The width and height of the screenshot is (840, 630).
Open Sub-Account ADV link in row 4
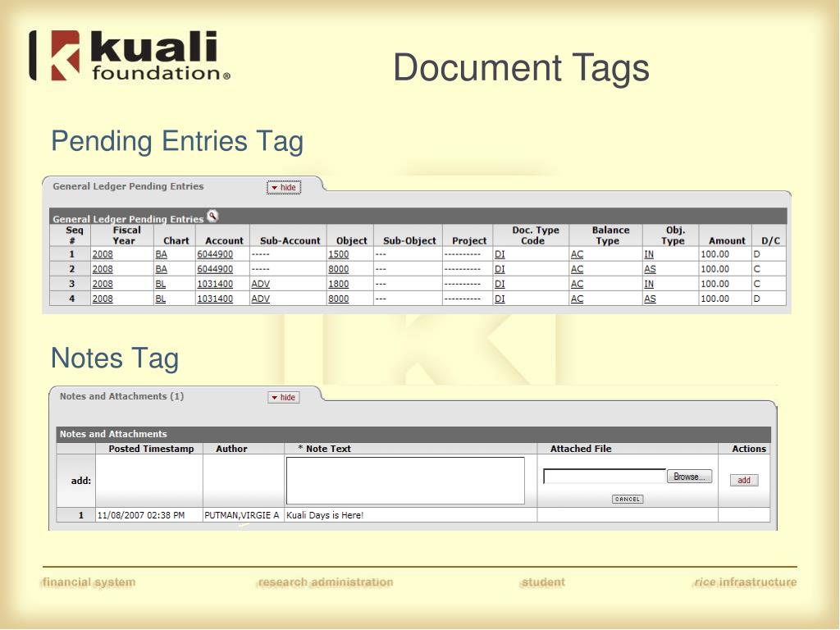tap(261, 299)
